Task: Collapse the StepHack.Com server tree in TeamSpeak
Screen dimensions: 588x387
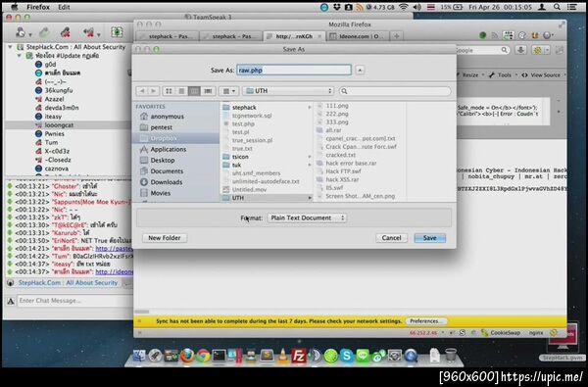Action: tap(10, 47)
